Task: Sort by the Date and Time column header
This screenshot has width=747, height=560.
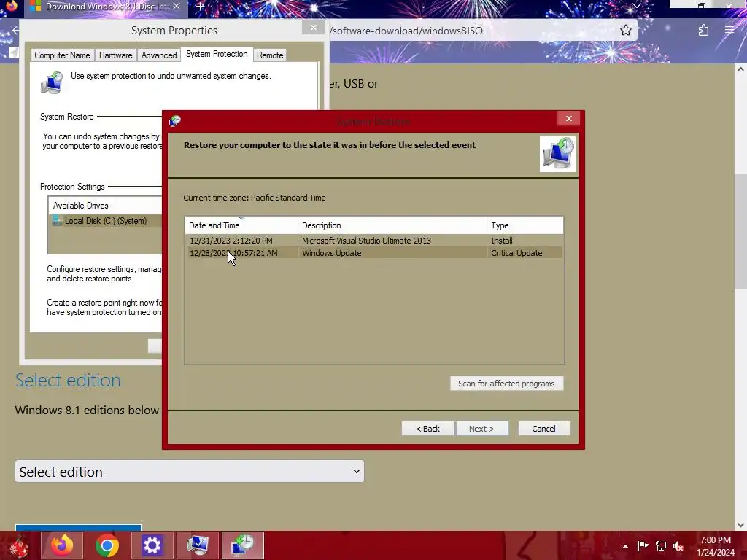Action: tap(241, 225)
